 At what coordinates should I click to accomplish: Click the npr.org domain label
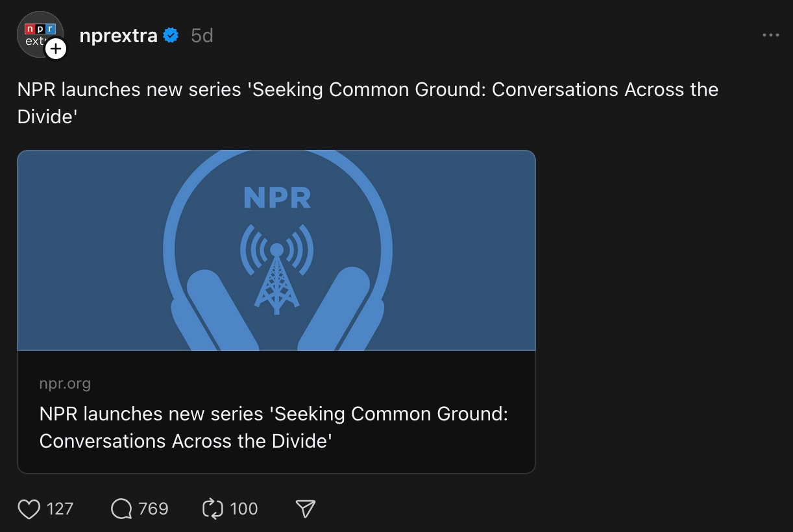pyautogui.click(x=65, y=383)
